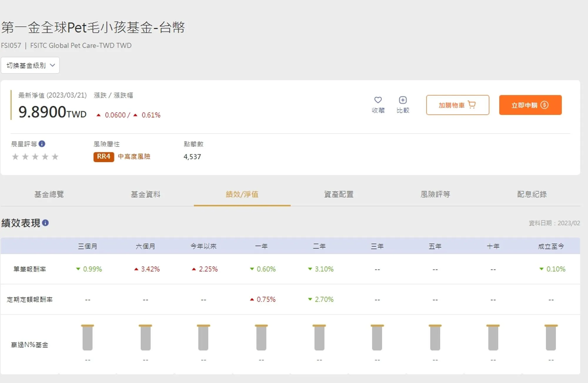The width and height of the screenshot is (588, 383).
Task: Click the 成立至今 percentile bar
Action: [x=551, y=337]
